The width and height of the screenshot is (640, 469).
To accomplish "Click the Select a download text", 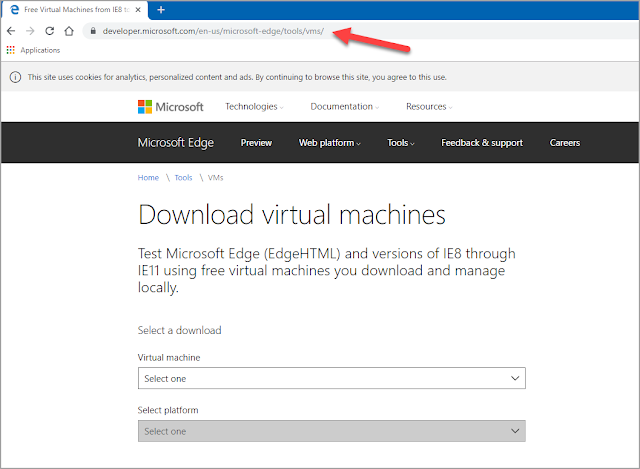I will click(180, 330).
